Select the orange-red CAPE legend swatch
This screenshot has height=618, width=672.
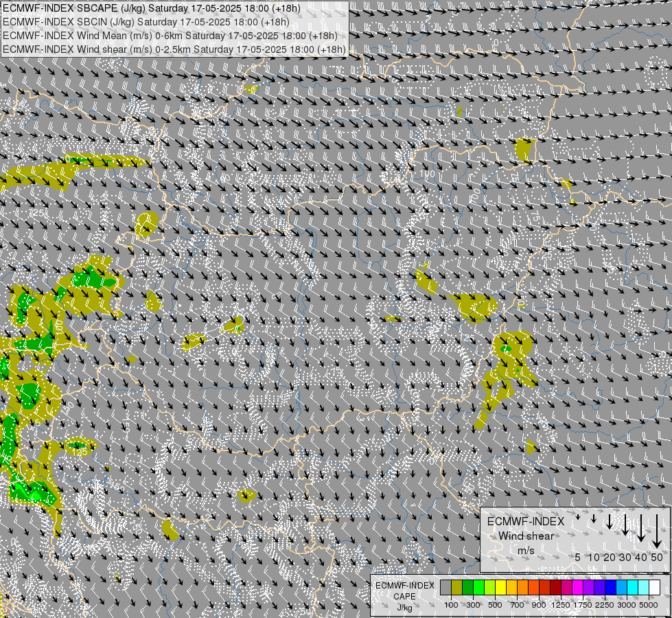point(533,588)
